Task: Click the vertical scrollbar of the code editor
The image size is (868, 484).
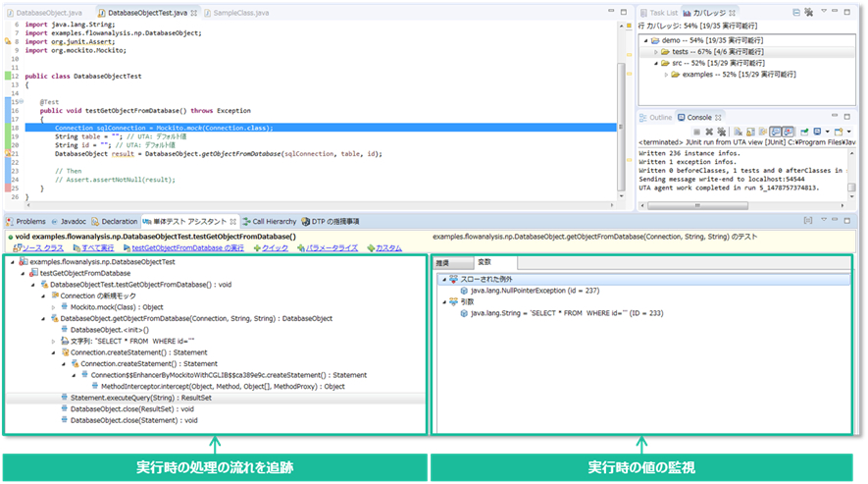Action: (622, 128)
